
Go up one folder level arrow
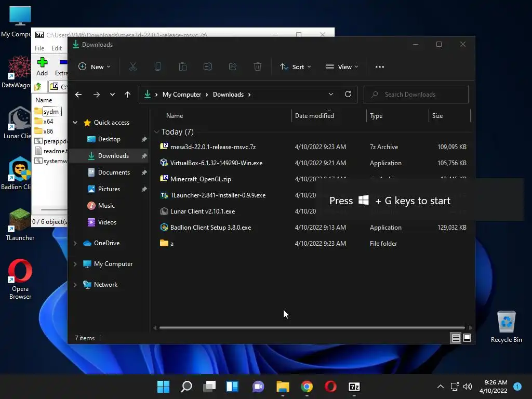[x=128, y=95]
